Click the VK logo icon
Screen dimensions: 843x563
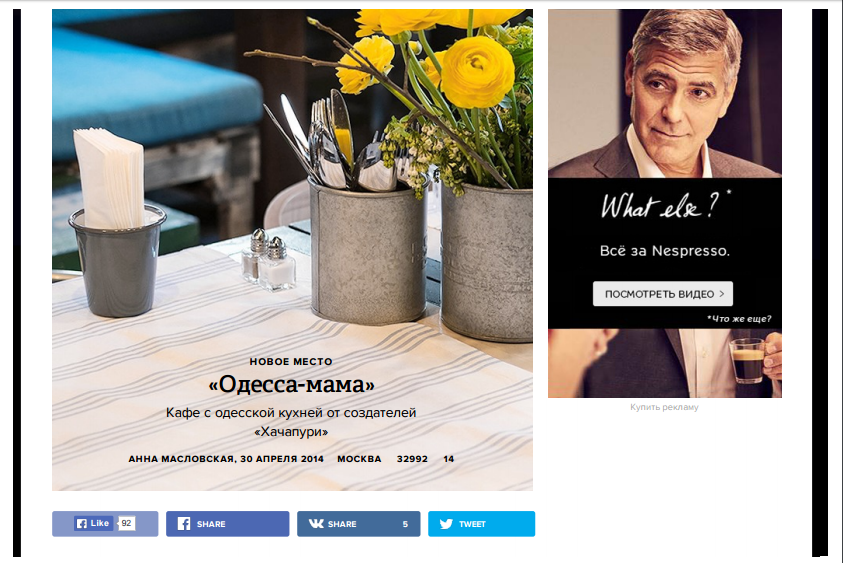click(x=316, y=523)
